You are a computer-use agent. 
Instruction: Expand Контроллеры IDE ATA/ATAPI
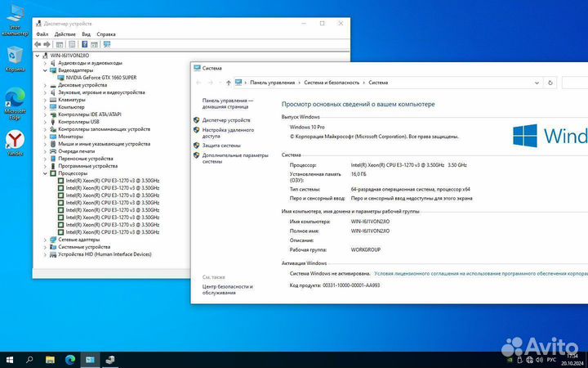click(45, 114)
